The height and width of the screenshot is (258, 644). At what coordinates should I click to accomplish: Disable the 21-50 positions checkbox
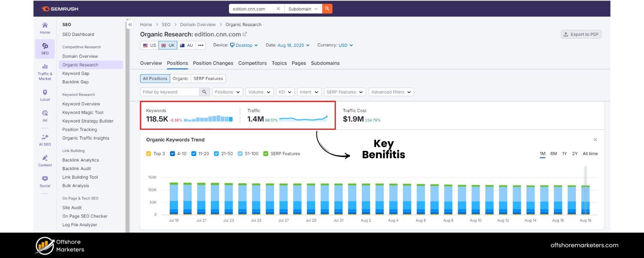pos(217,154)
